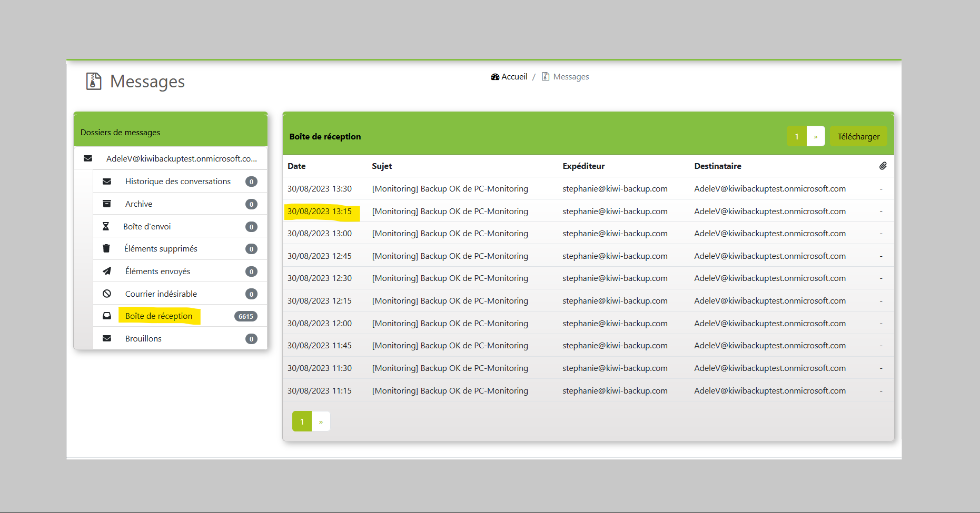Click the Messages page title icon
This screenshot has height=513, width=980.
[94, 81]
